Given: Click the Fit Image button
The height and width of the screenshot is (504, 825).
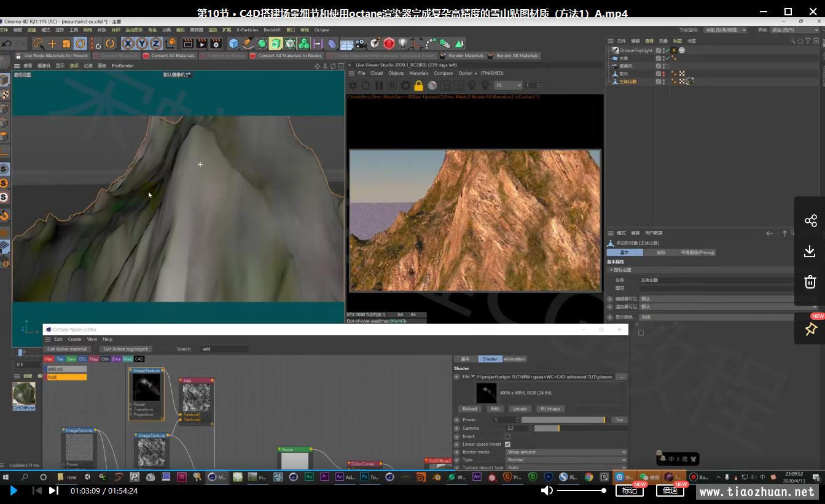Looking at the screenshot, I should pos(550,409).
